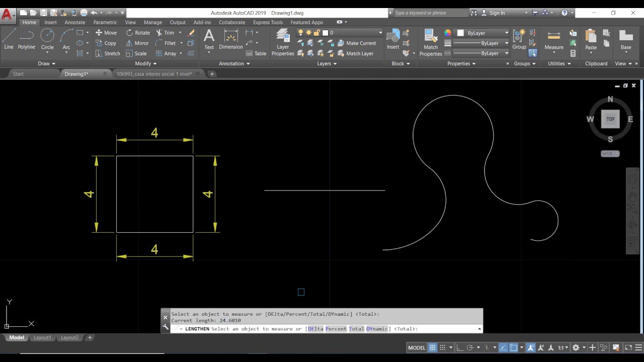Click Insert block icon
The height and width of the screenshot is (362, 644).
tap(393, 39)
